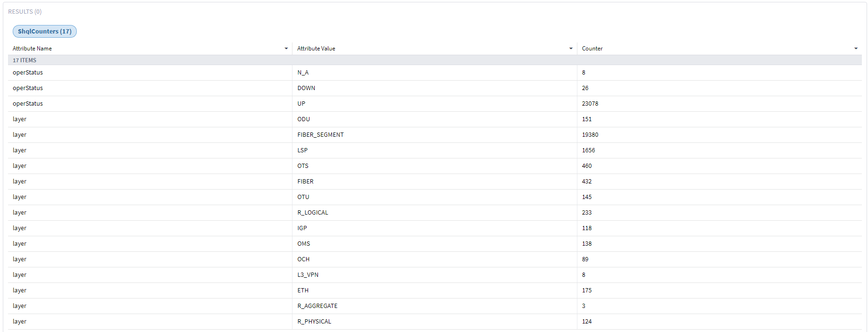868x332 pixels.
Task: Select the ShqlCounters (17) tab
Action: [x=45, y=32]
